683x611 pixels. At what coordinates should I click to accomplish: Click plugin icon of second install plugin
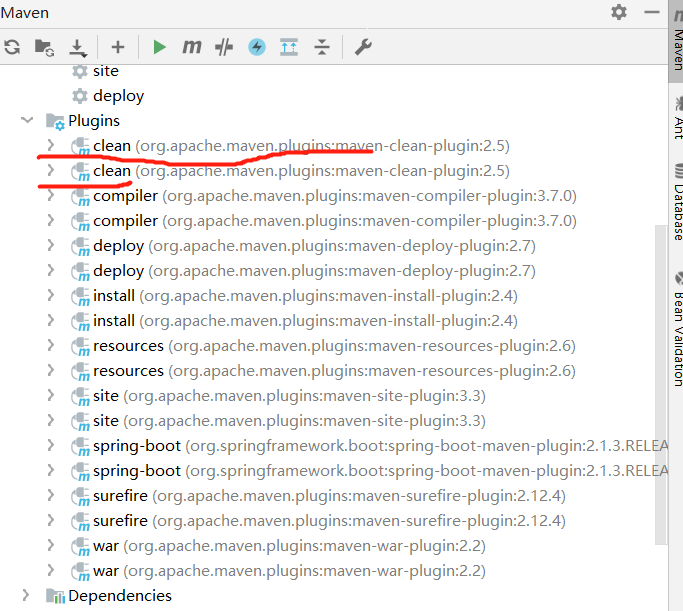point(81,322)
